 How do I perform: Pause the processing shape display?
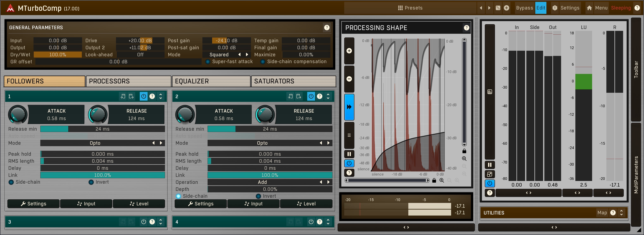(349, 154)
